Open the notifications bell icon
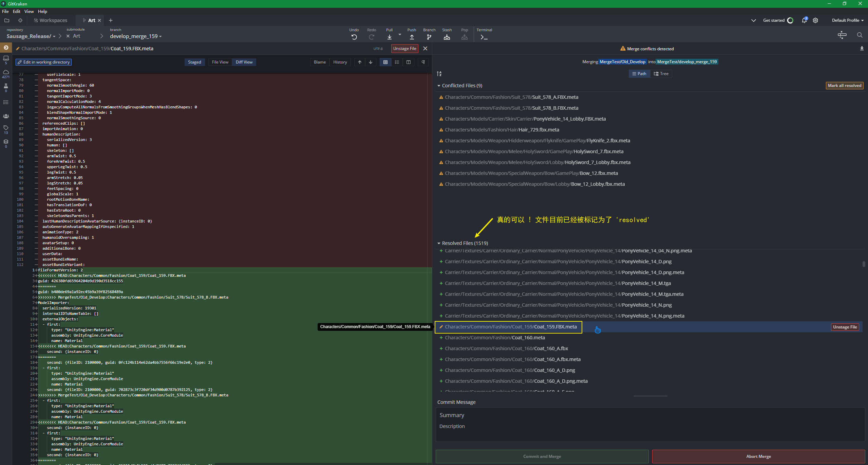 pos(804,20)
